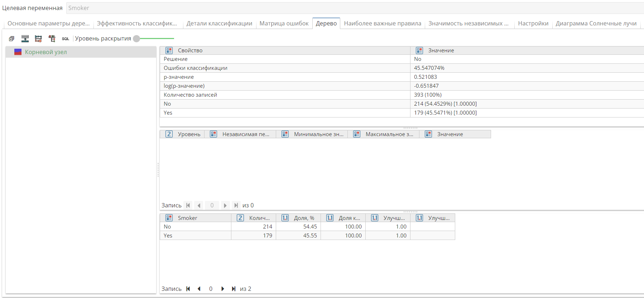Switch to Матрица ошибок tab
644x298 pixels.
pos(284,23)
